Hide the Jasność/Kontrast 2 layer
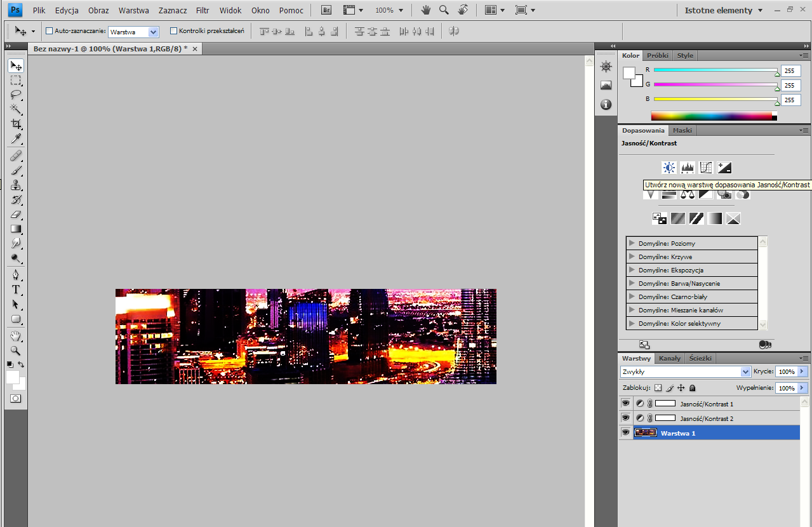The width and height of the screenshot is (812, 527). tap(625, 418)
